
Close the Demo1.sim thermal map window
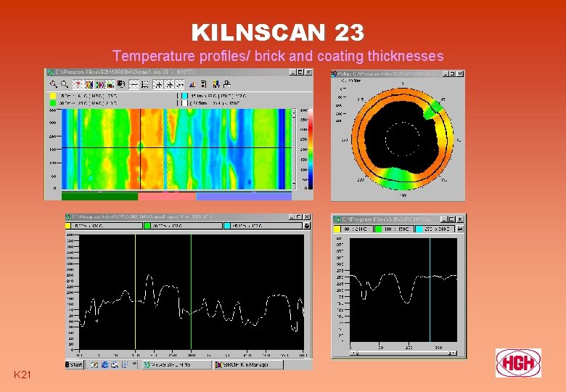coord(308,72)
